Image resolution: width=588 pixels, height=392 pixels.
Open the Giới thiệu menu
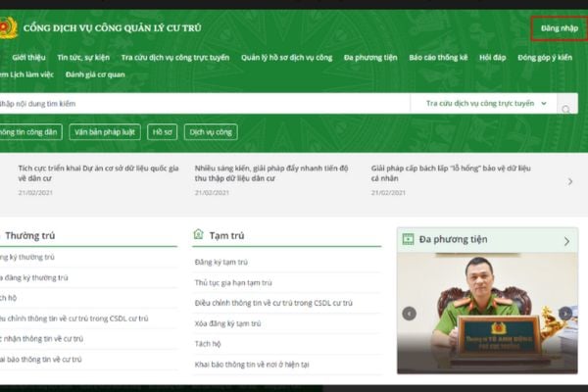pos(28,58)
